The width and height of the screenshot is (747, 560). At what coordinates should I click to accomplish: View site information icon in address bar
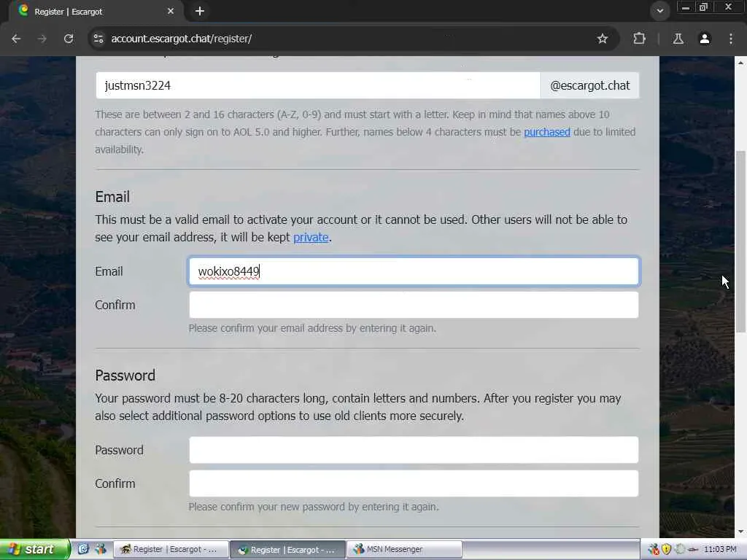pos(98,39)
